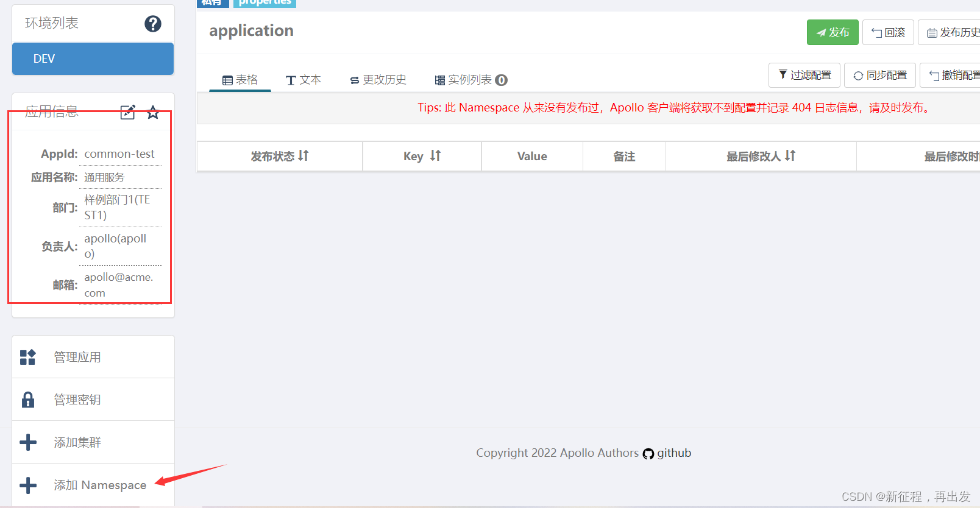Open 管理密钥 (Manage Keys)

93,400
